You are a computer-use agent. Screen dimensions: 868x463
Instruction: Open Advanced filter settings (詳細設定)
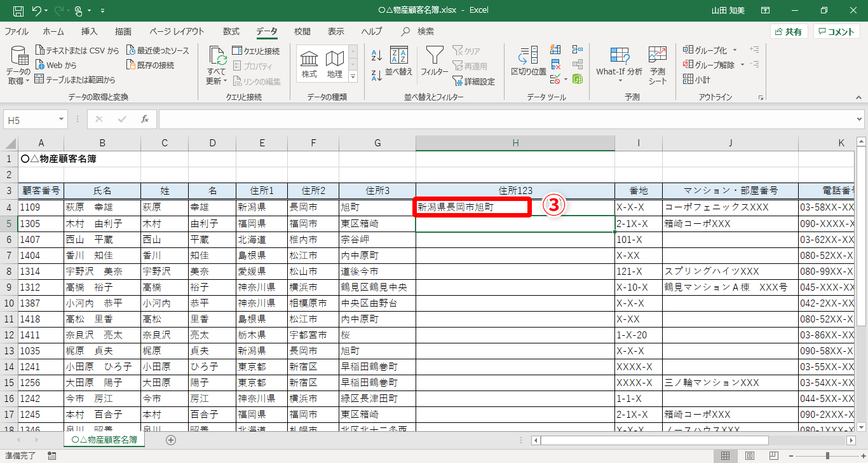click(473, 81)
